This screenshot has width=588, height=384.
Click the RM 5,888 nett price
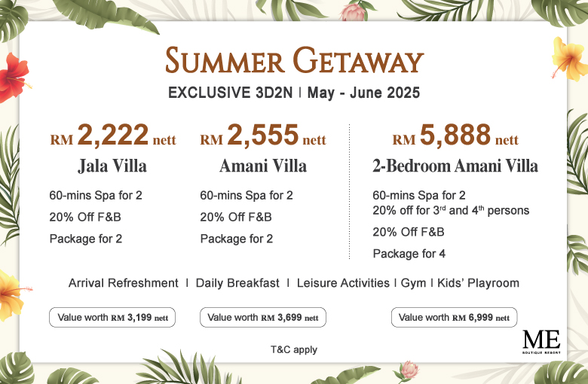(x=455, y=135)
